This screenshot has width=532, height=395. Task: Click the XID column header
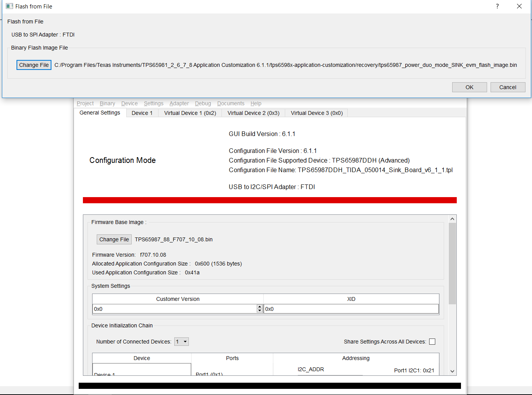tap(351, 299)
